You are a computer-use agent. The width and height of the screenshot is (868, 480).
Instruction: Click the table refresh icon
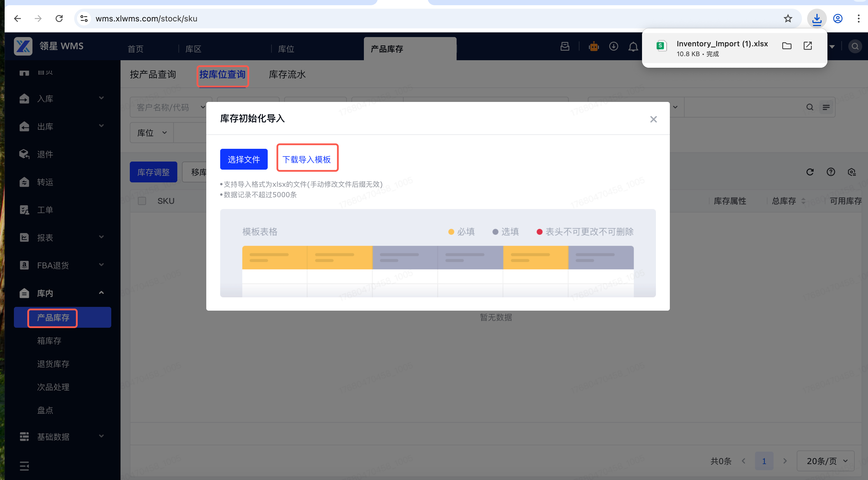click(x=810, y=172)
